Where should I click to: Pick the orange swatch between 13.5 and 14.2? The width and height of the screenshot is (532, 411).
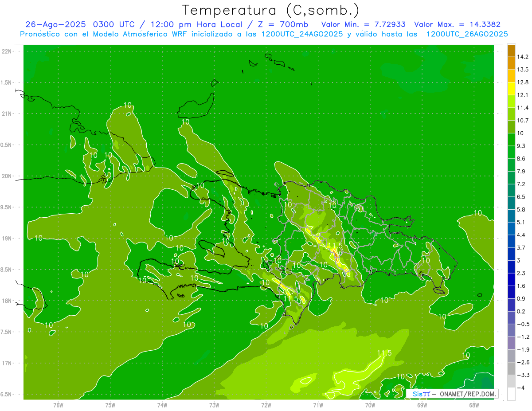511,63
